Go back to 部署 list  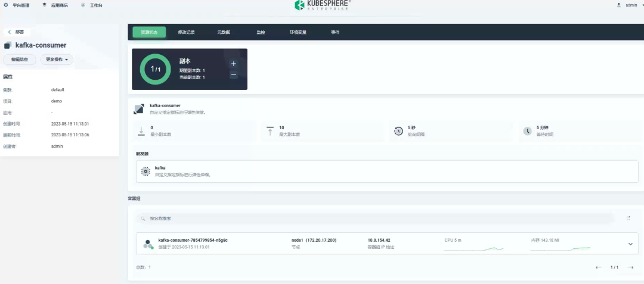(x=17, y=32)
